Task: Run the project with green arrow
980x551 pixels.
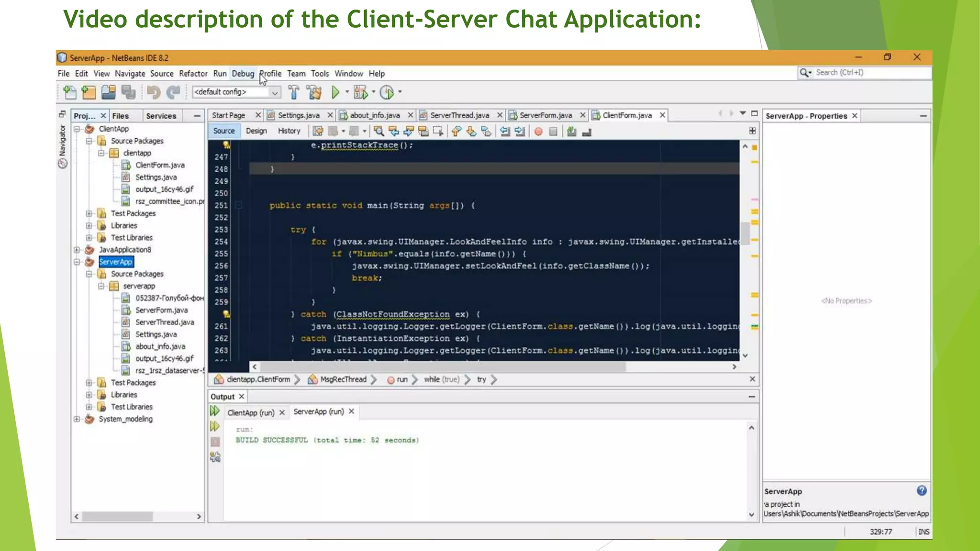Action: [x=335, y=92]
